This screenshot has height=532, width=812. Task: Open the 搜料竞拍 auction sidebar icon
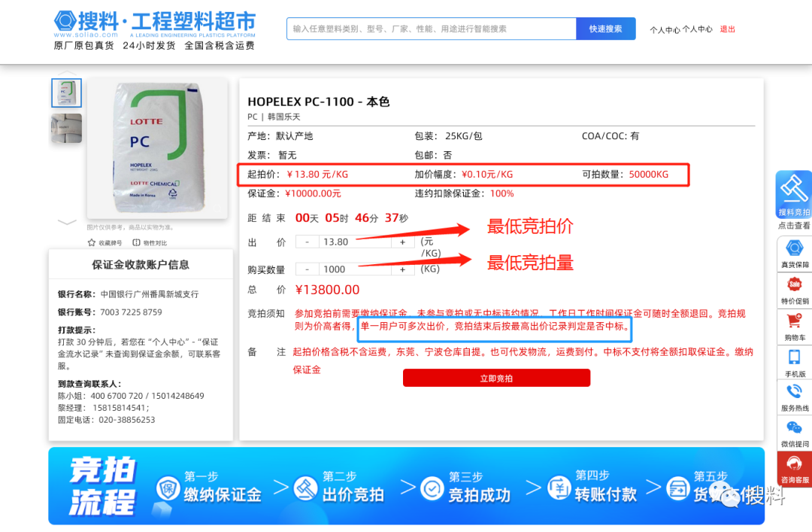[793, 193]
